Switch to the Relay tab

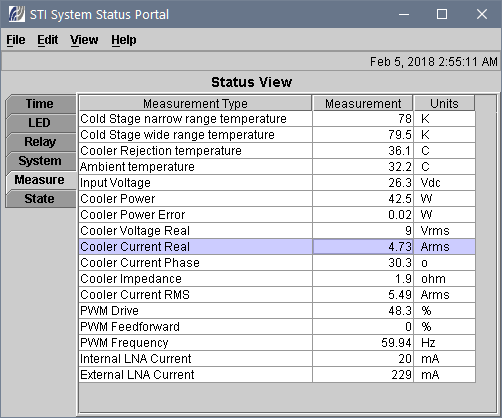pos(41,142)
